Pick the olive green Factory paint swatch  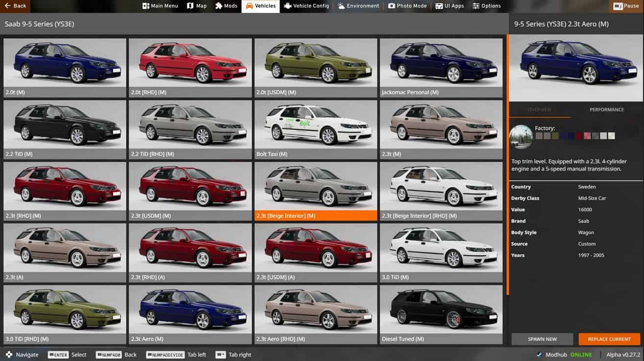point(555,136)
